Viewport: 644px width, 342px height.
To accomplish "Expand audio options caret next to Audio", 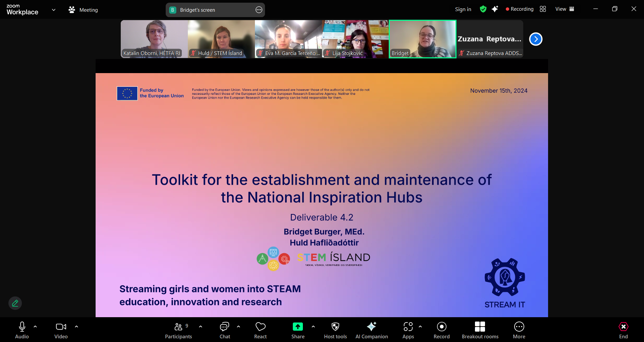I will point(35,326).
